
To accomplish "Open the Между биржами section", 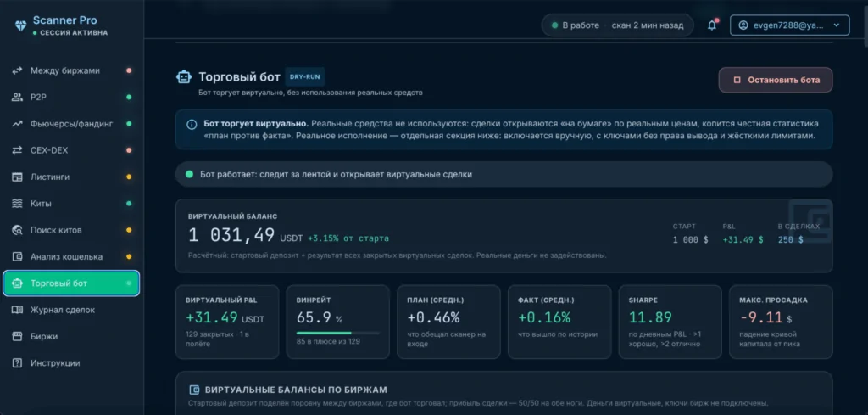I will (x=71, y=70).
